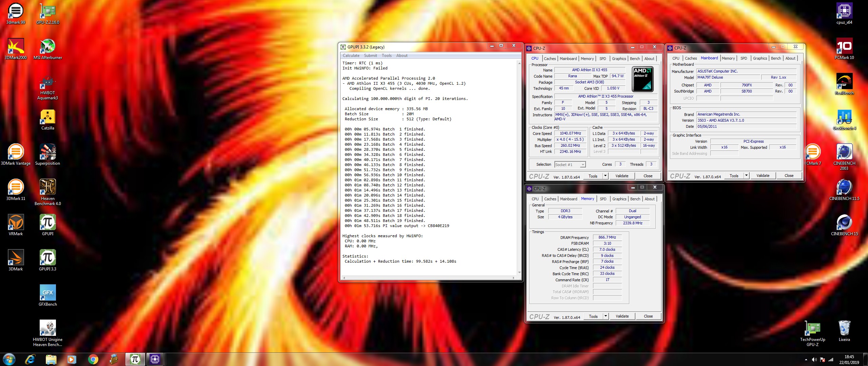Open the Lixeira recycle bin
This screenshot has width=868, height=366.
pyautogui.click(x=844, y=331)
